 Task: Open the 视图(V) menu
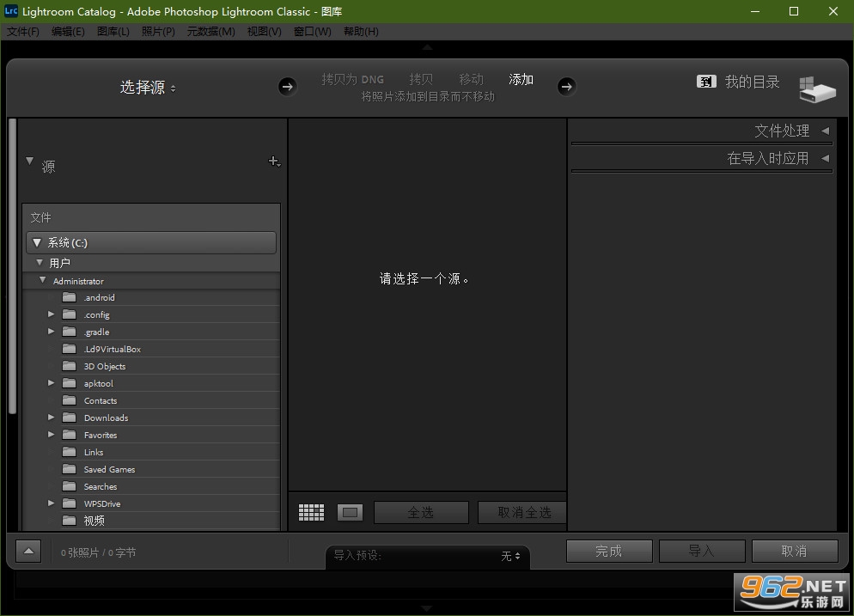coord(264,32)
